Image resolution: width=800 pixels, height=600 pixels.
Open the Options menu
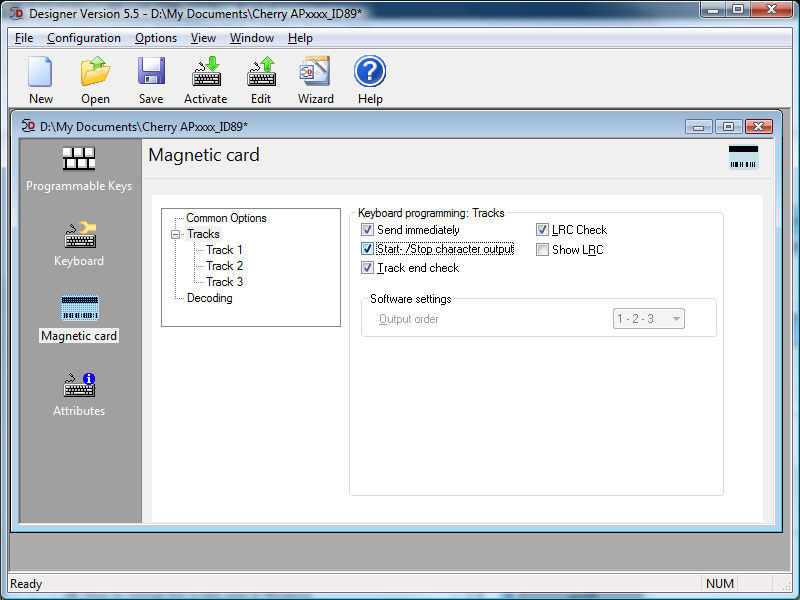(x=156, y=38)
